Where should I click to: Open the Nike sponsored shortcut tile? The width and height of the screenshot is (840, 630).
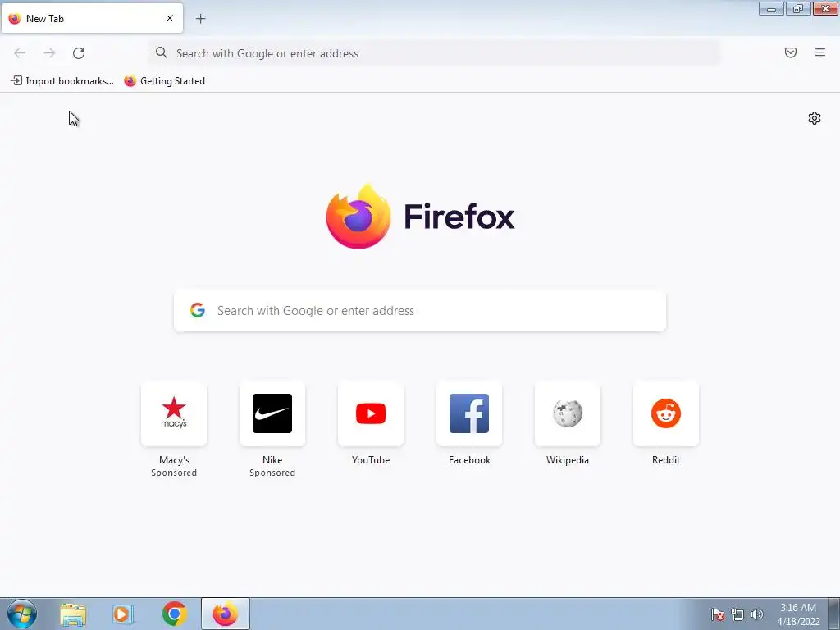[x=272, y=413]
